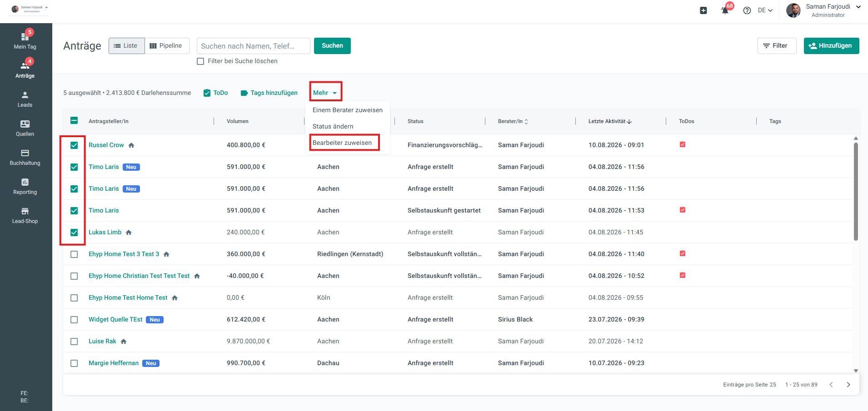This screenshot has width=868, height=411.
Task: Enable Filter bei Suche löschen checkbox
Action: click(x=200, y=61)
